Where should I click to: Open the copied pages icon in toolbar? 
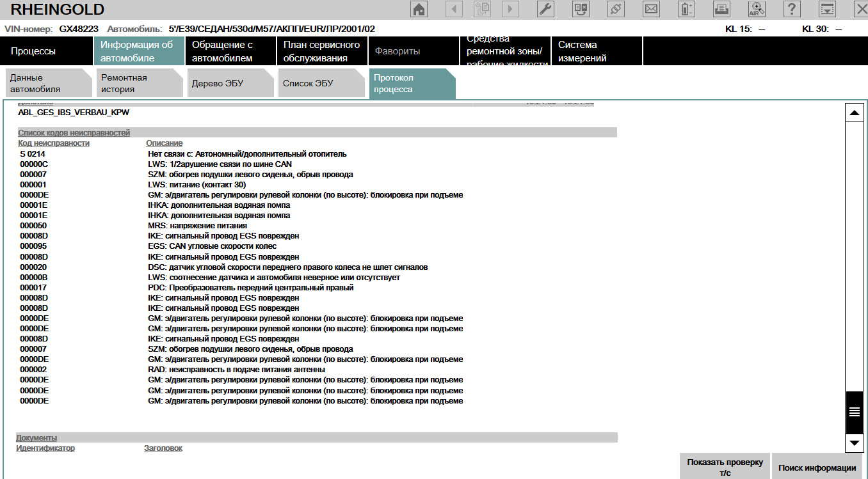coord(482,9)
